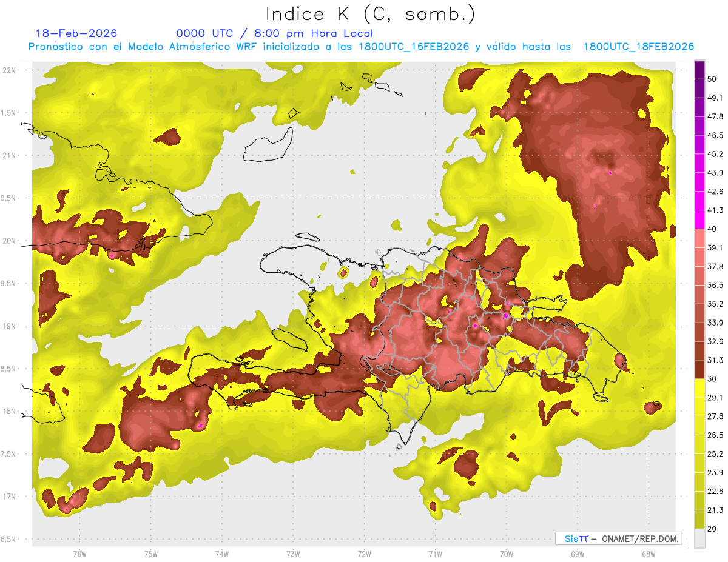Click the legend value "26.5"
This screenshot has width=728, height=562.
(x=715, y=435)
